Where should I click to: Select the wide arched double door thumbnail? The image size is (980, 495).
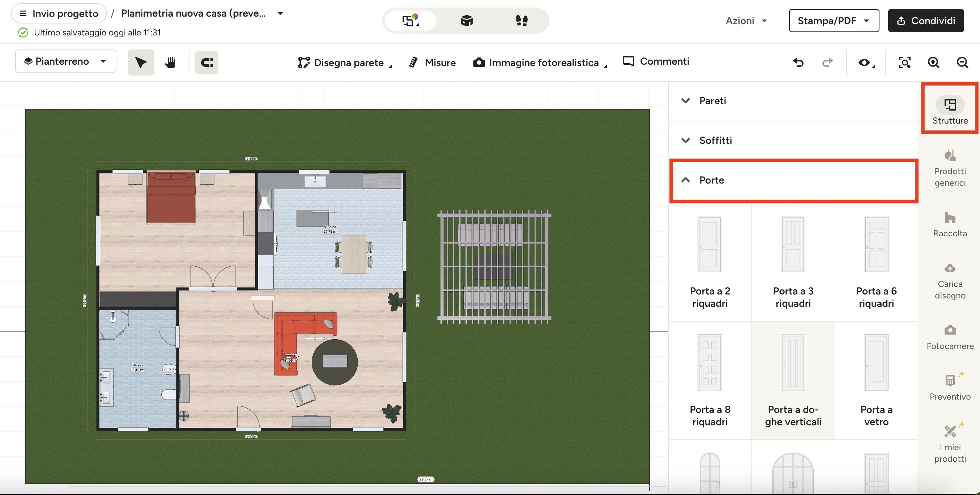tap(793, 473)
